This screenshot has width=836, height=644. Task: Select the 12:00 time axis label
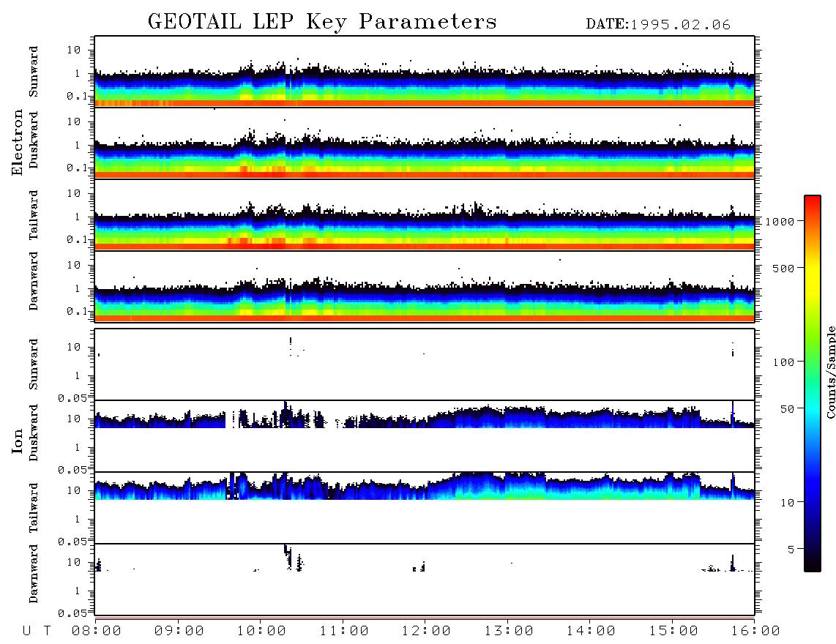(427, 632)
